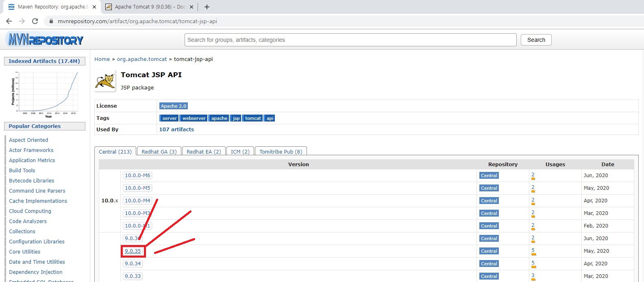Viewport: 644px width, 282px height.
Task: Close the Maven Repository tab
Action: click(x=94, y=7)
